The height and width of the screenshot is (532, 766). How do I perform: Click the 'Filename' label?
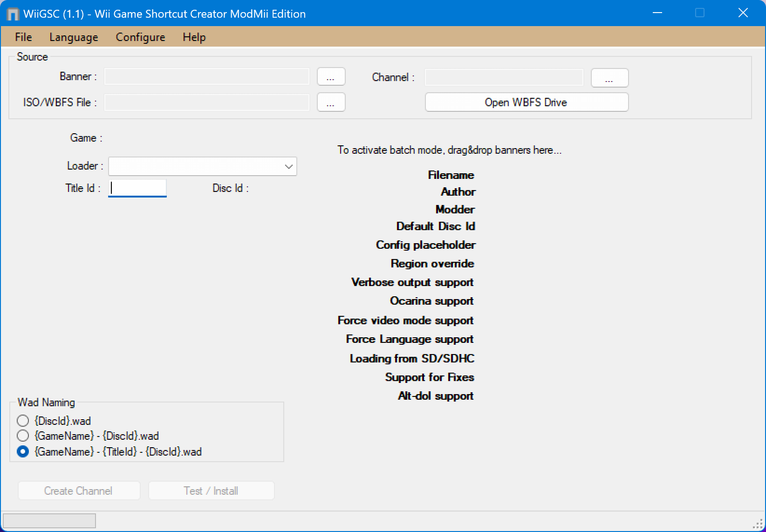pos(451,175)
